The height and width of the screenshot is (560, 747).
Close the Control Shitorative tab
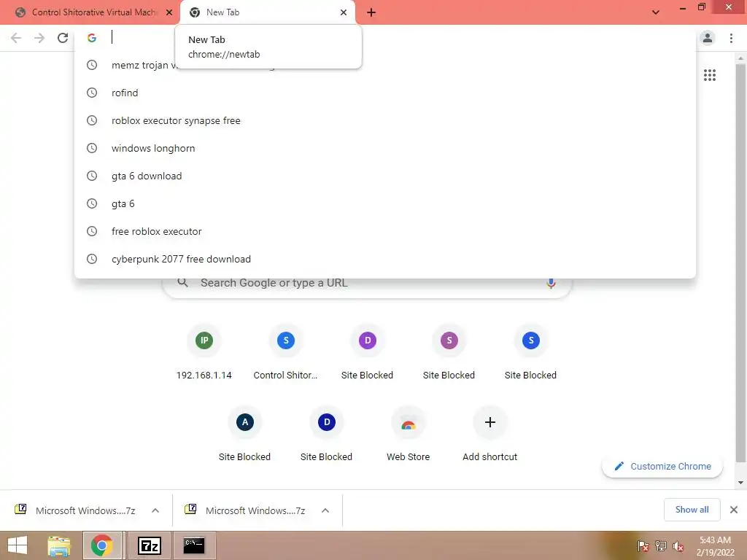169,12
